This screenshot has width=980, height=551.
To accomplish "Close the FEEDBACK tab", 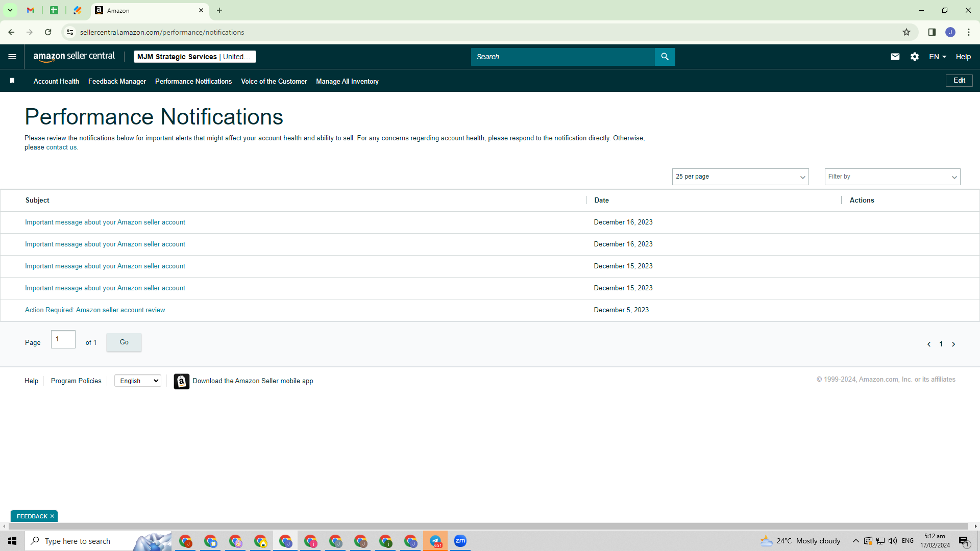I will pyautogui.click(x=52, y=516).
